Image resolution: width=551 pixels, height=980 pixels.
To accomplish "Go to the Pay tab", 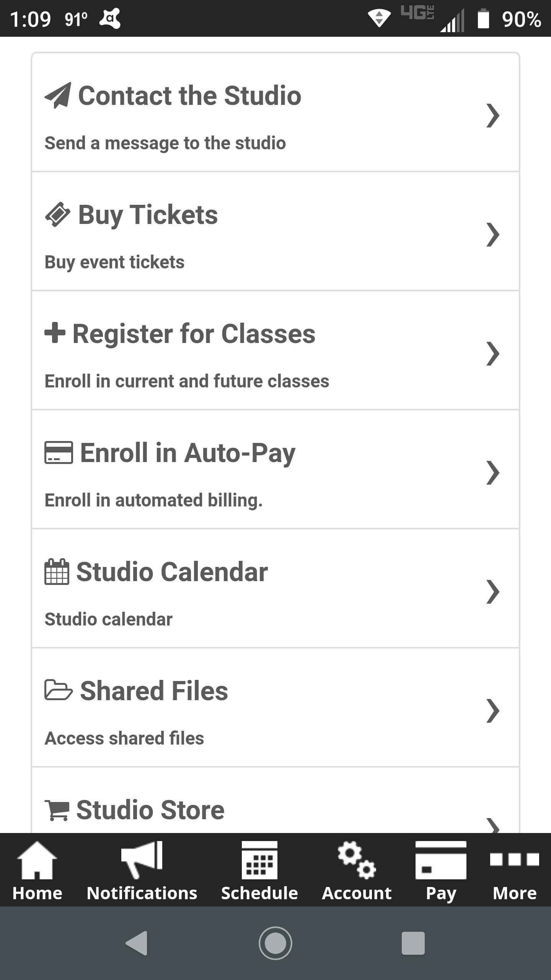I will tap(441, 871).
